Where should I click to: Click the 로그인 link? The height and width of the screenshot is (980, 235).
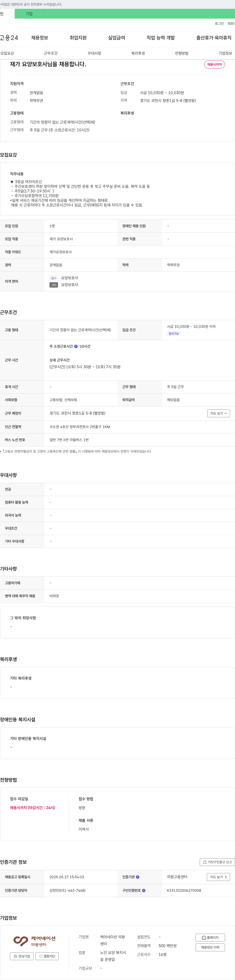219,24
